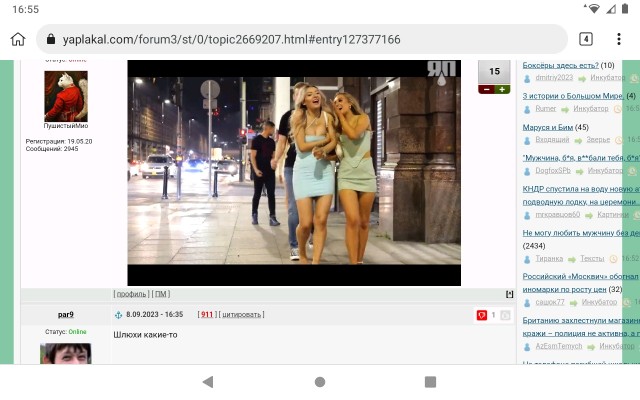640x400 pixels.
Task: Click the comment date "8.09.2023 - 16:35"
Action: click(155, 315)
